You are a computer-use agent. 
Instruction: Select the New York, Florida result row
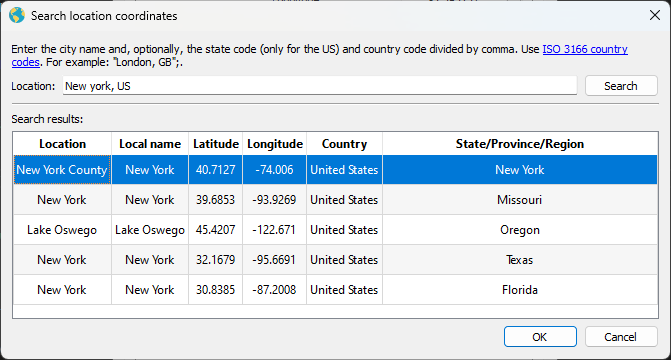pyautogui.click(x=336, y=290)
